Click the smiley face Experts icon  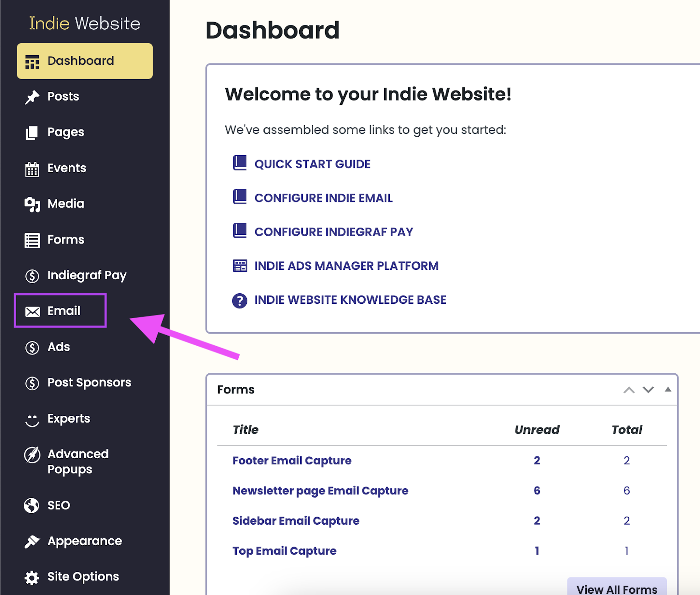(32, 420)
